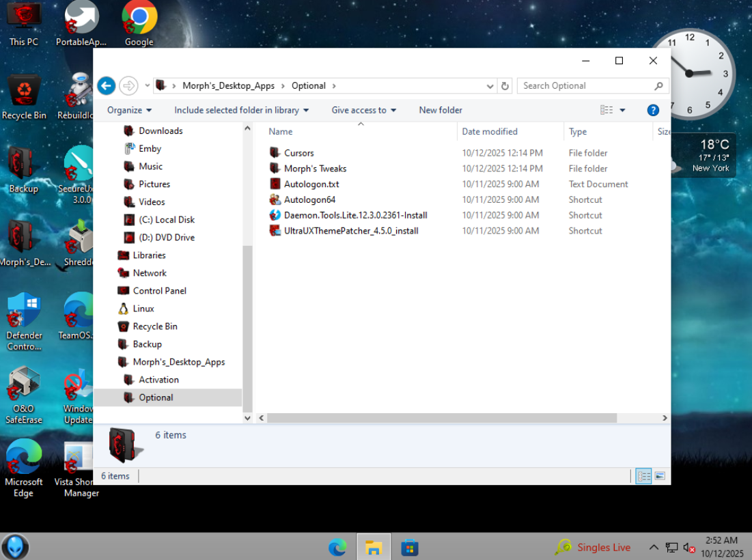Click the New folder button

tap(441, 110)
